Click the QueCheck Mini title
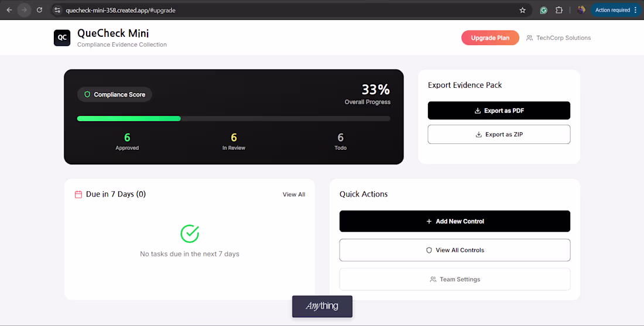 (x=113, y=33)
